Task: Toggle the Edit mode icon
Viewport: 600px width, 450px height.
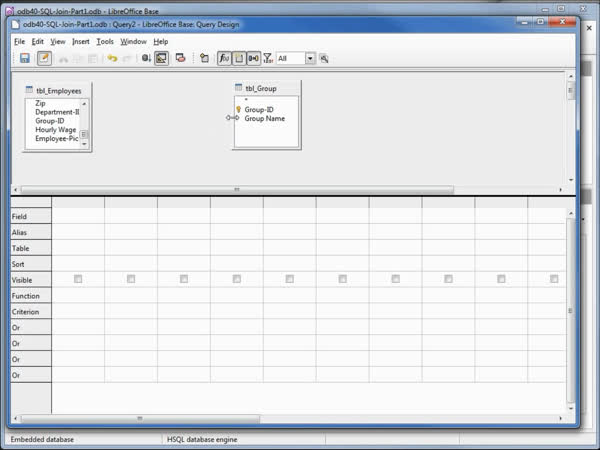Action: pyautogui.click(x=44, y=59)
